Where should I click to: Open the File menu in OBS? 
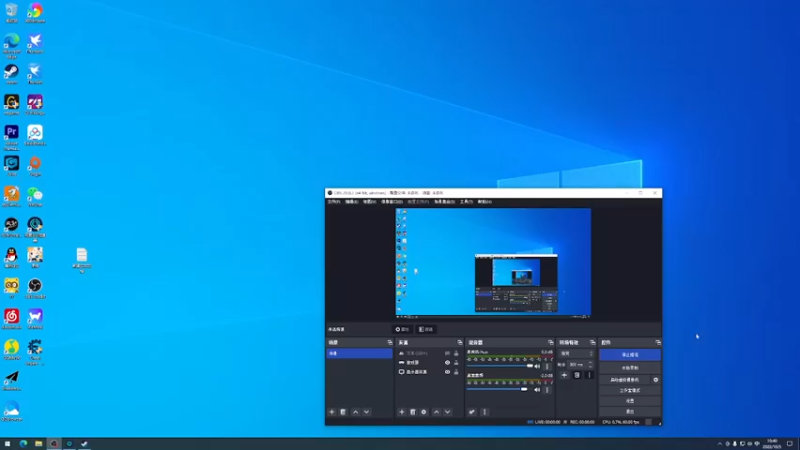tap(334, 202)
